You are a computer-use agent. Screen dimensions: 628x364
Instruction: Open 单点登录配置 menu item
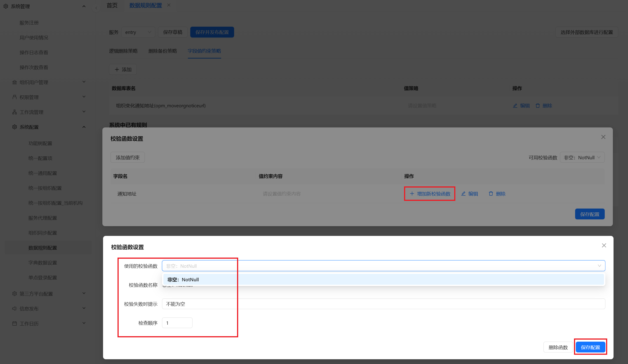tap(43, 277)
